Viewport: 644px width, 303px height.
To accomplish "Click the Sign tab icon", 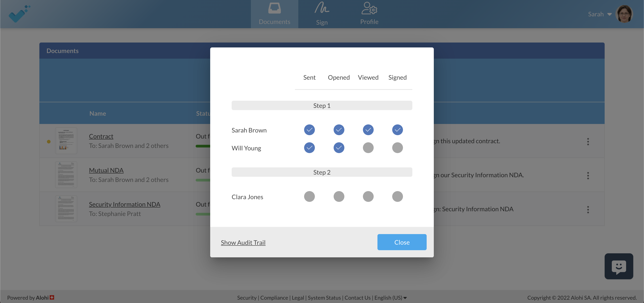I will pyautogui.click(x=322, y=14).
